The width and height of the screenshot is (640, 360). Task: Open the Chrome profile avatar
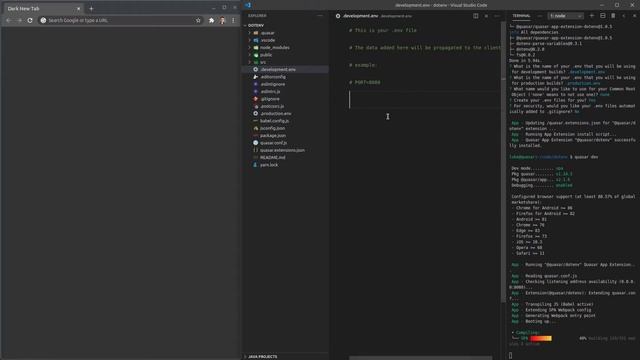pyautogui.click(x=222, y=20)
